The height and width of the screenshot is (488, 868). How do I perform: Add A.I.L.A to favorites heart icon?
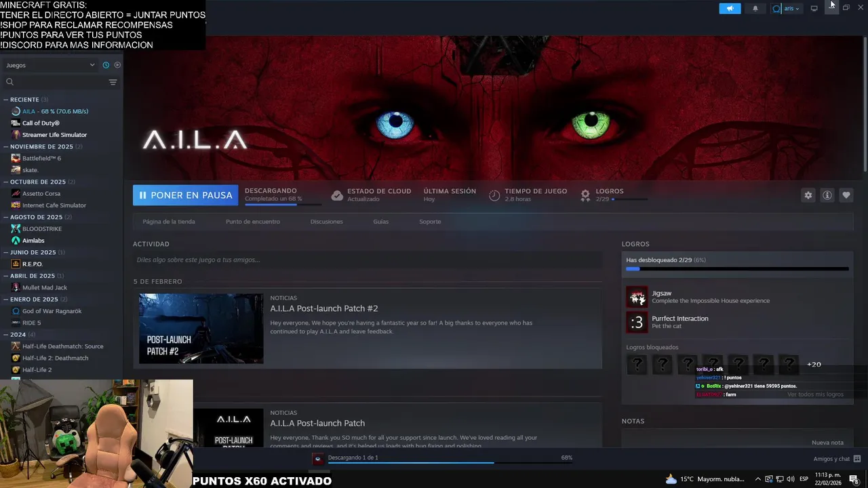click(846, 195)
